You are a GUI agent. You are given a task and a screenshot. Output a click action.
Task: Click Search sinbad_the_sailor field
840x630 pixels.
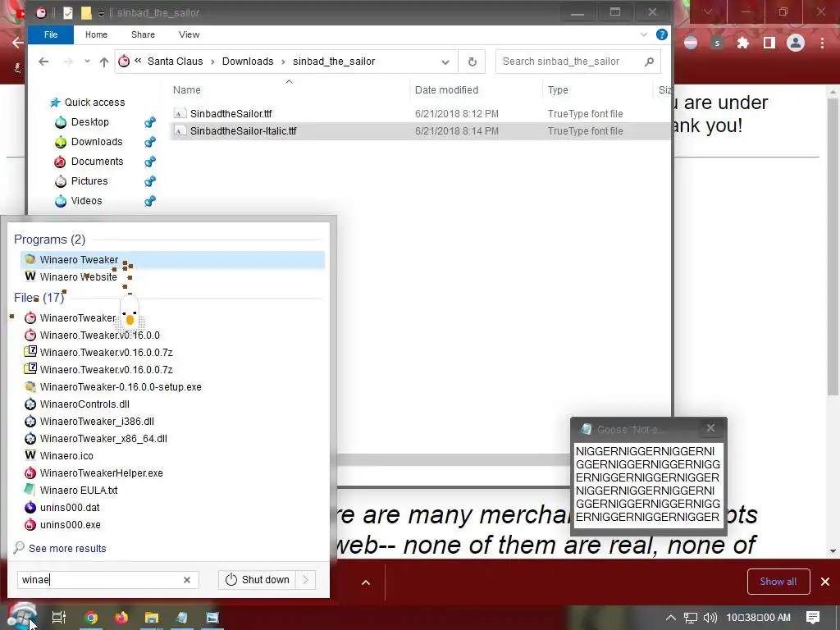pyautogui.click(x=577, y=62)
